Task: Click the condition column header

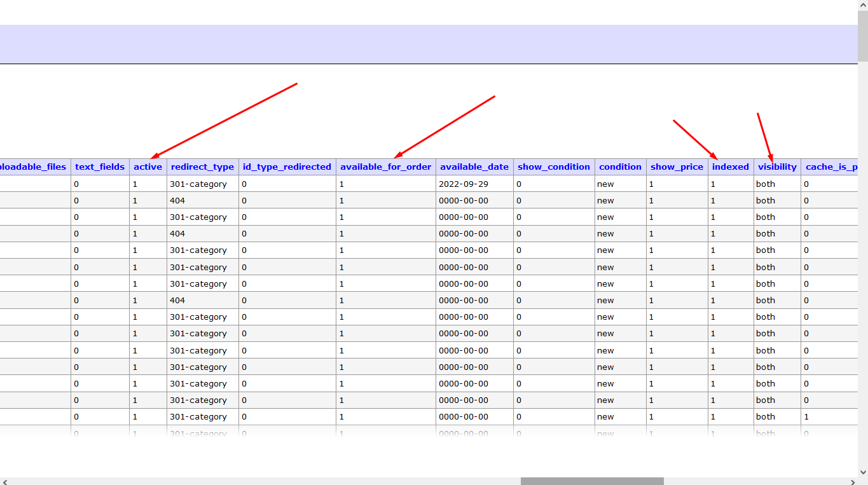Action: coord(620,167)
